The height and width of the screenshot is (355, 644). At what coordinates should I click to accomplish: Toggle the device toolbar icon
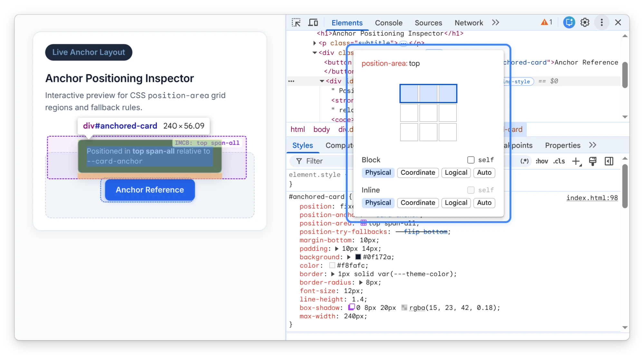pyautogui.click(x=313, y=23)
